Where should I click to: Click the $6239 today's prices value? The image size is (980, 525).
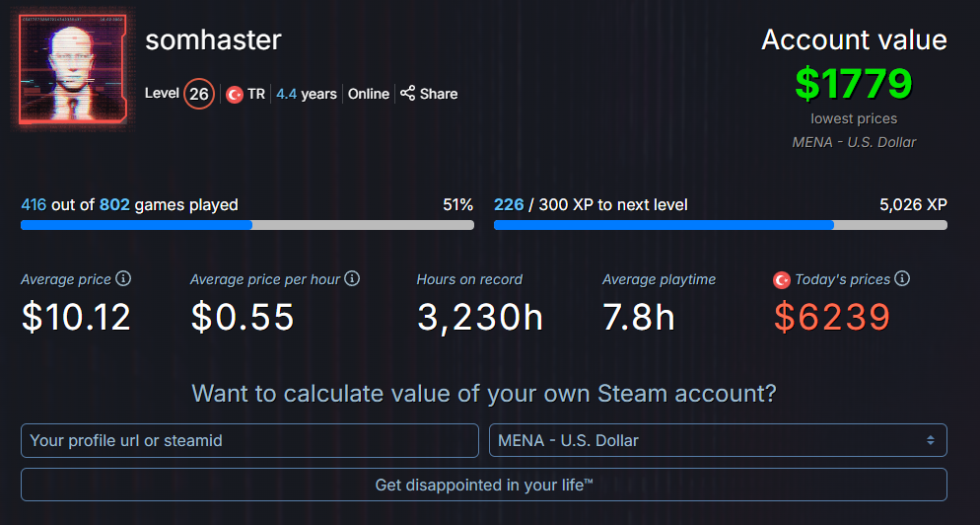832,317
